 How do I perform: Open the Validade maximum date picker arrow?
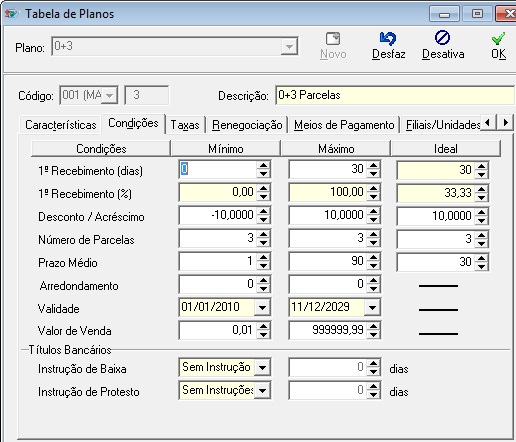[x=372, y=307]
